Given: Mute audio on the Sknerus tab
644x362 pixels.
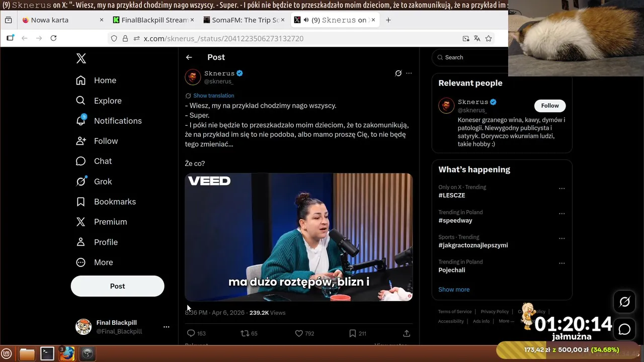Looking at the screenshot, I should pyautogui.click(x=306, y=20).
